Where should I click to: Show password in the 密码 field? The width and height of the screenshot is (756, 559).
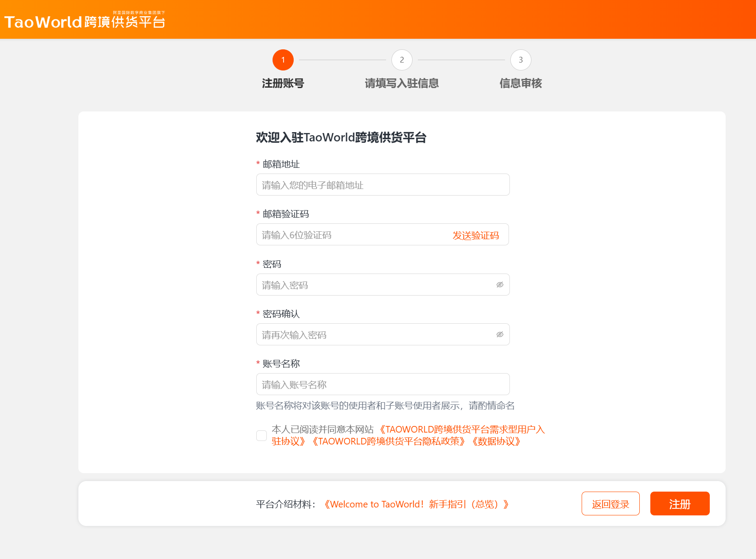coord(500,285)
